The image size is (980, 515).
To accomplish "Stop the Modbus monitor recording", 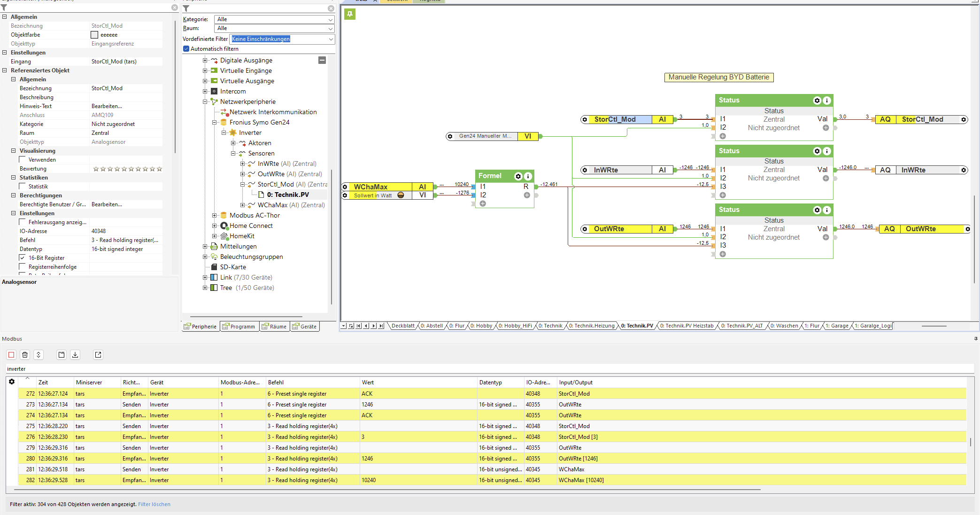I will pyautogui.click(x=11, y=355).
